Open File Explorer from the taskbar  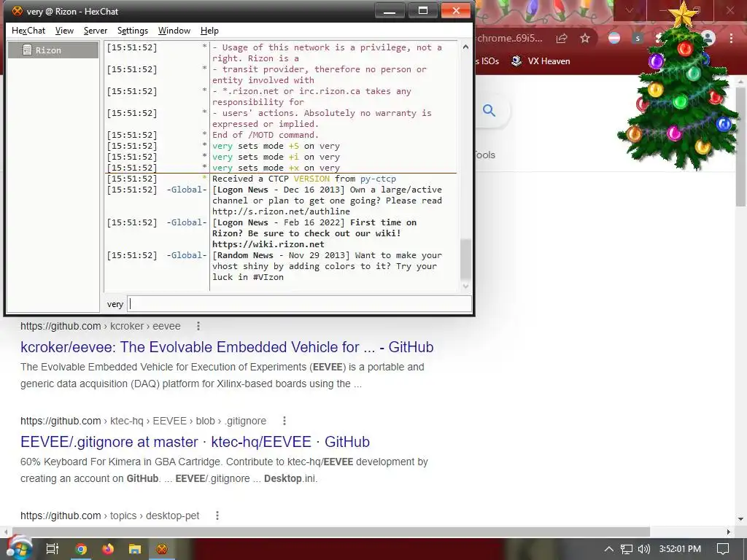pyautogui.click(x=135, y=549)
